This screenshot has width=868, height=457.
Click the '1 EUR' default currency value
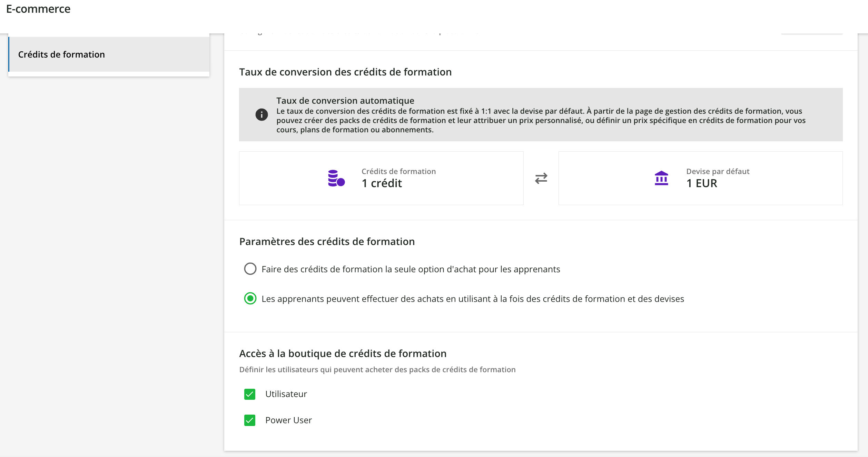[x=701, y=183]
